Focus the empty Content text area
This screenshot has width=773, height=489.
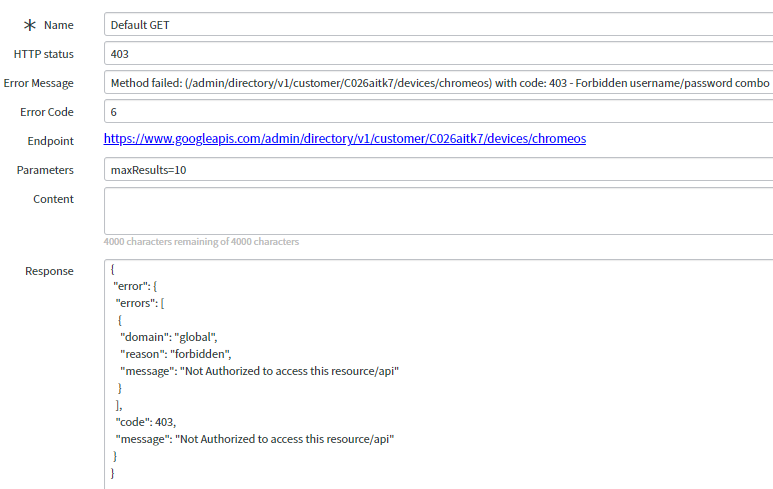[x=438, y=210]
